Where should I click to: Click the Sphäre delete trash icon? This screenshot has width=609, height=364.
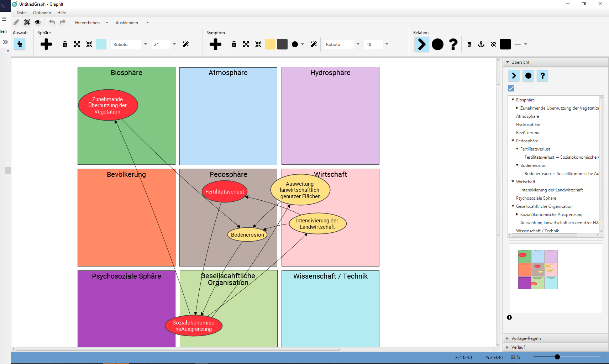pyautogui.click(x=65, y=44)
